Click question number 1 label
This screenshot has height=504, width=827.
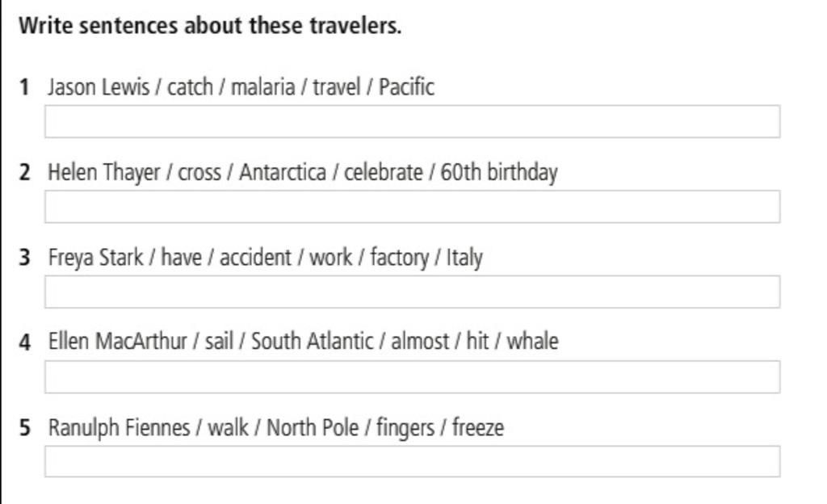[24, 87]
